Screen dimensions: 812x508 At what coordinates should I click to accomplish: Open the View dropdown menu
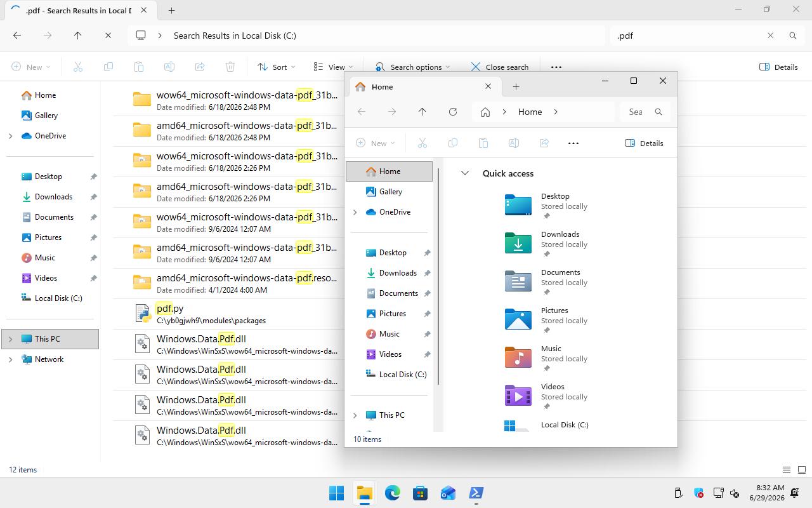click(x=333, y=67)
